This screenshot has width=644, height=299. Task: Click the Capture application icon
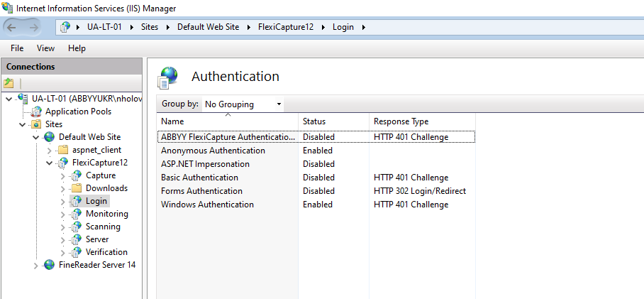(77, 175)
